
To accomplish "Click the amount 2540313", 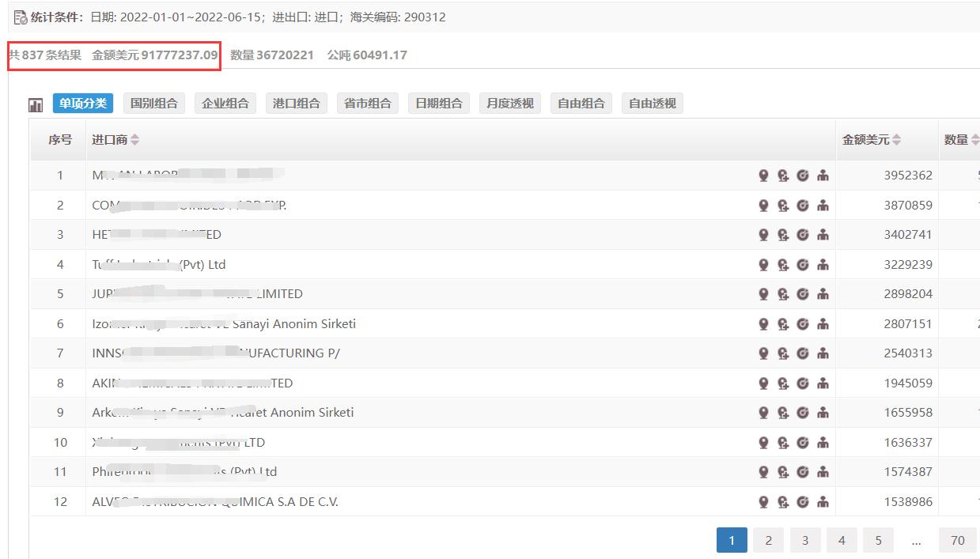I will pyautogui.click(x=908, y=353).
